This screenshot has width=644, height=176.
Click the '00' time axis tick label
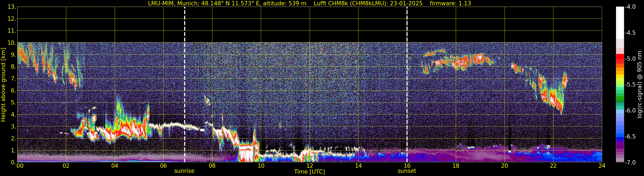click(20, 166)
